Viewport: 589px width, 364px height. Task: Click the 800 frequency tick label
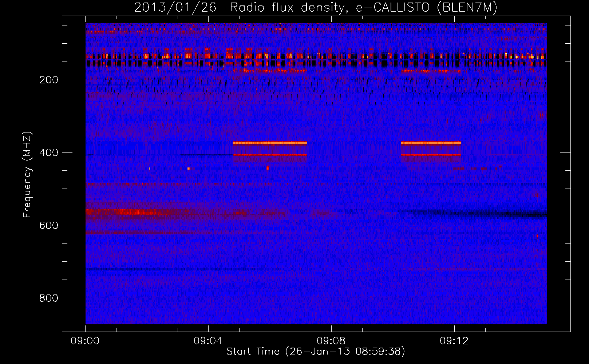[49, 298]
